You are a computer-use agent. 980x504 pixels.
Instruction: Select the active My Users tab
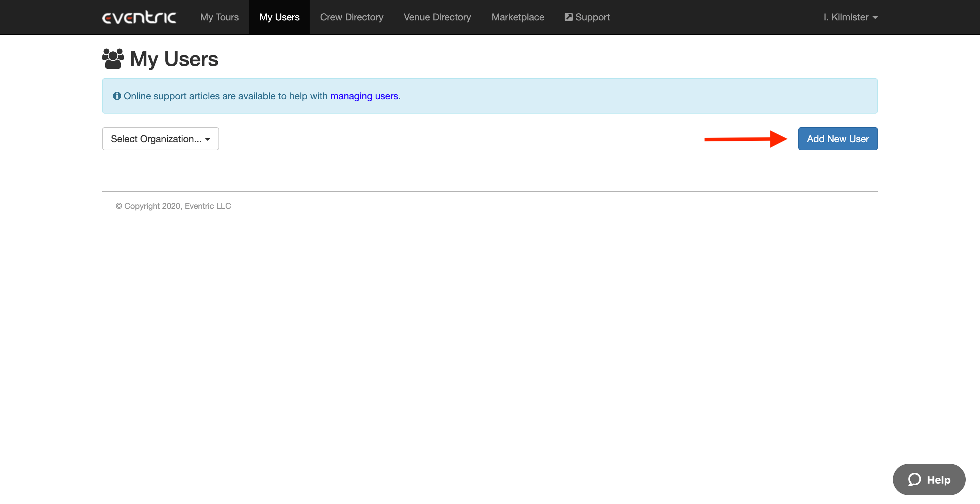tap(279, 17)
